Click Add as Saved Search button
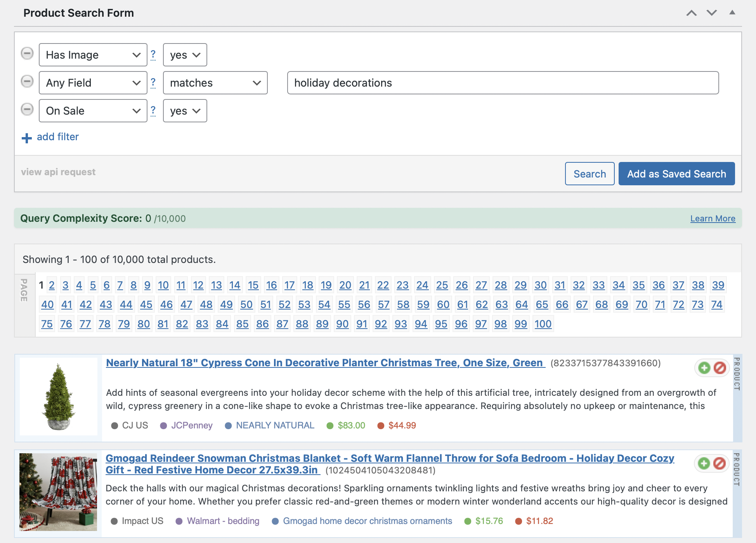The width and height of the screenshot is (756, 543). tap(676, 174)
